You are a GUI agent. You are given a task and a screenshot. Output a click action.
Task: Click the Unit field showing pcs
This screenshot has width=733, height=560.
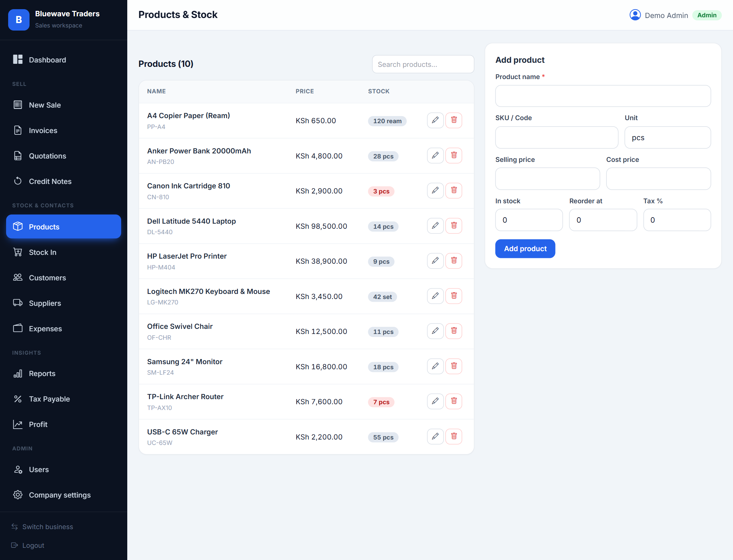tap(668, 137)
